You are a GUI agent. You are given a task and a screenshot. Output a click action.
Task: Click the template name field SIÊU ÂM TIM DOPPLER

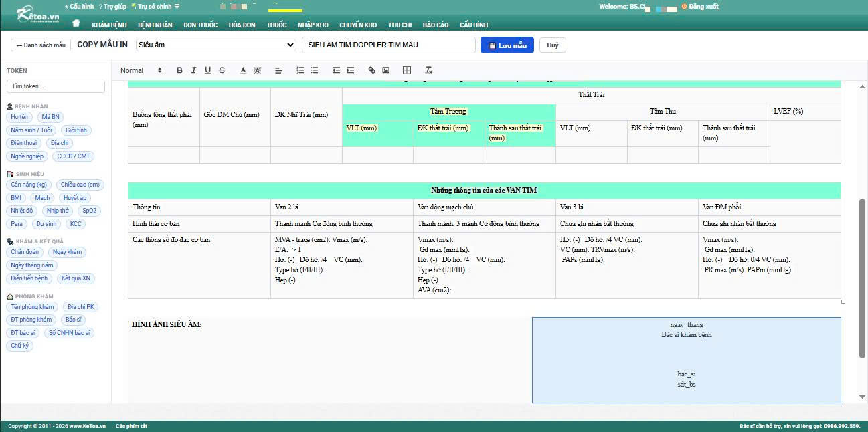coord(389,45)
